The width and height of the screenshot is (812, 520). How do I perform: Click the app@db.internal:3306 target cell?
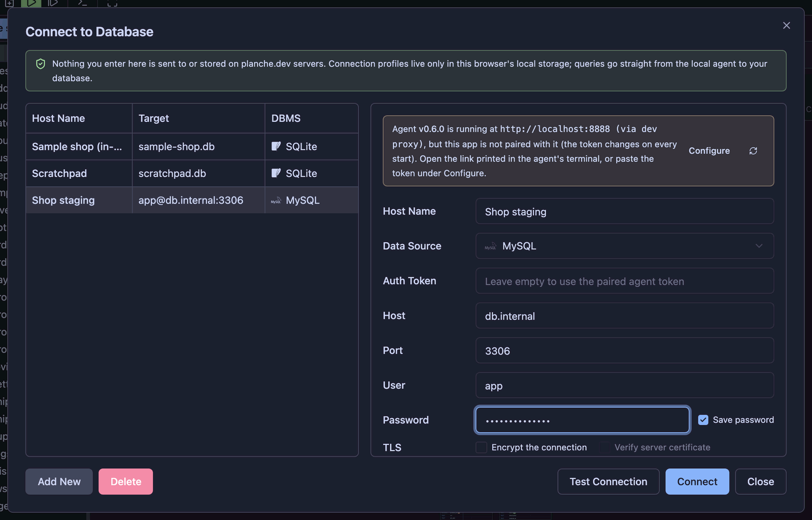(198, 200)
